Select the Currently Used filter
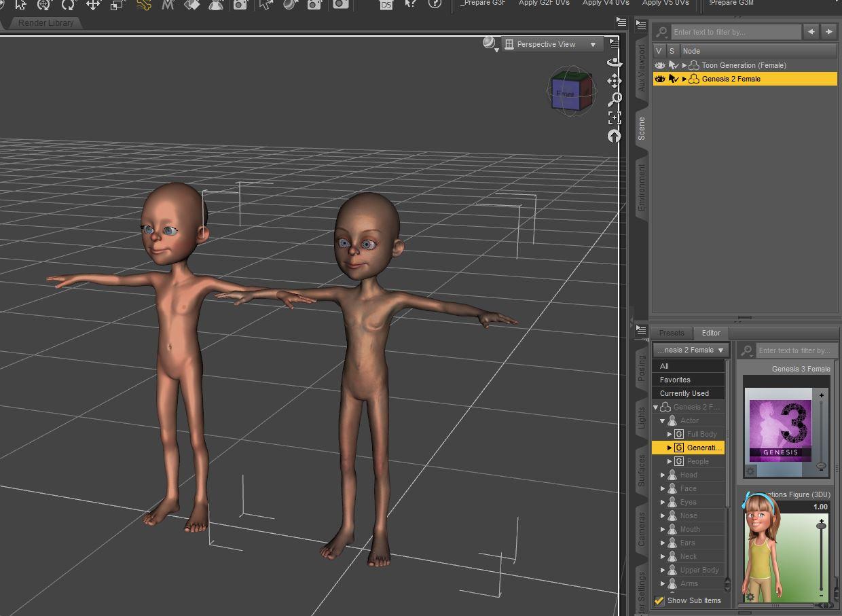Image resolution: width=842 pixels, height=616 pixels. (x=684, y=393)
